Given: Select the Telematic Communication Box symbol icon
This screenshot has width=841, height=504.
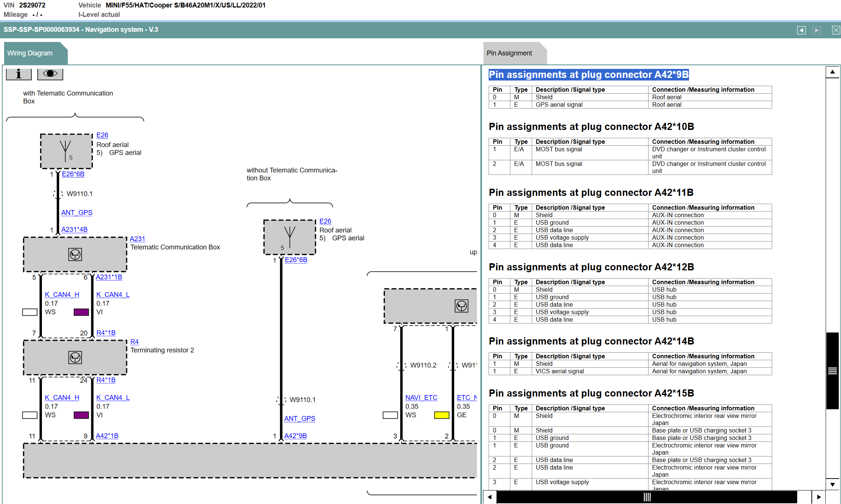Looking at the screenshot, I should (x=75, y=255).
